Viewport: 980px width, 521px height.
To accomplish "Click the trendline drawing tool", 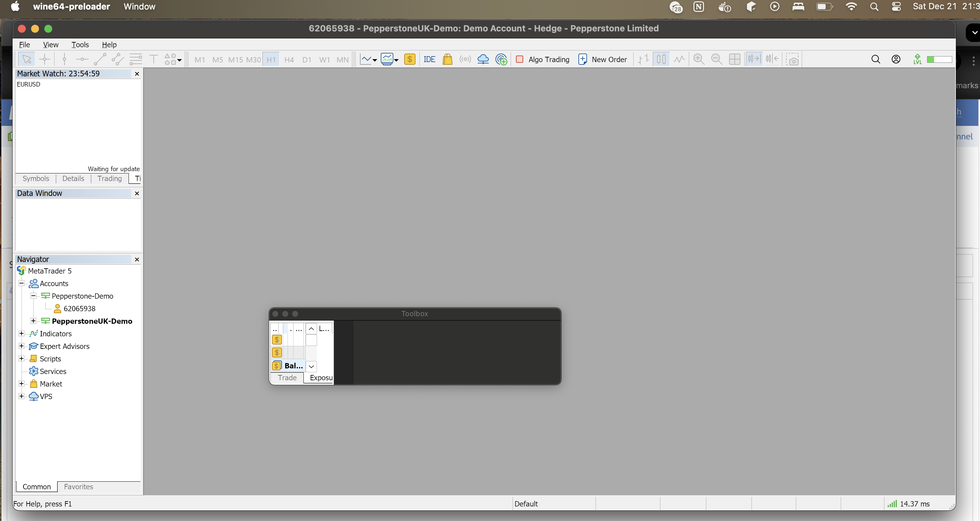I will click(x=100, y=59).
